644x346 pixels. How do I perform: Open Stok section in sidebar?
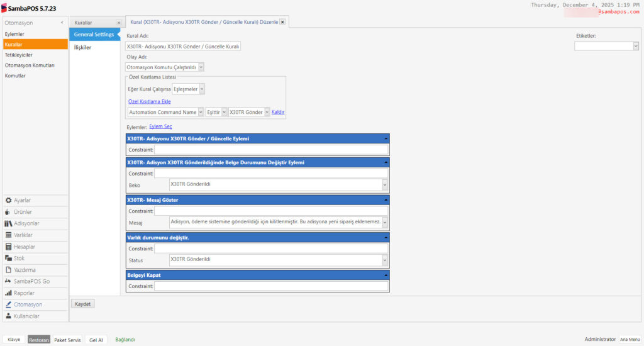coord(19,258)
